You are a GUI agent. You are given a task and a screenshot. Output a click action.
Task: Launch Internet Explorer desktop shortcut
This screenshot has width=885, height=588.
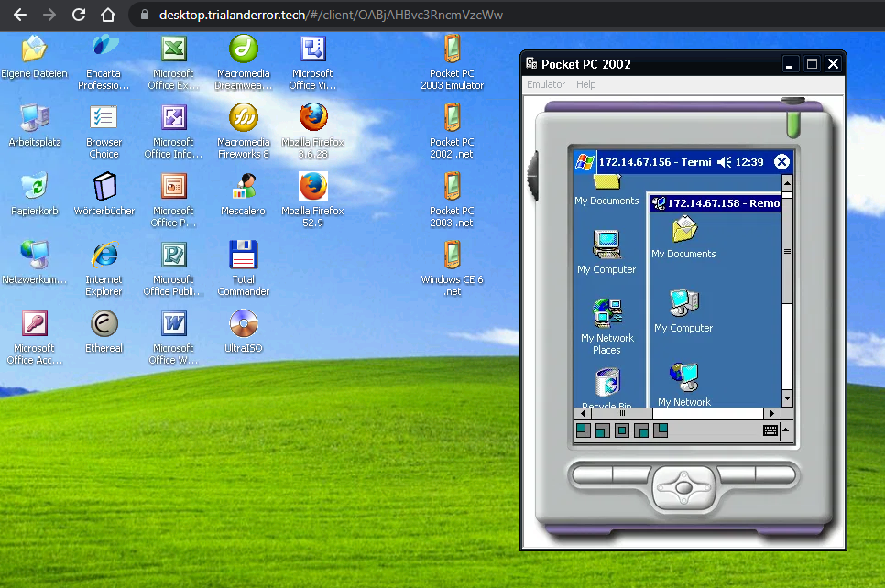[x=104, y=269]
